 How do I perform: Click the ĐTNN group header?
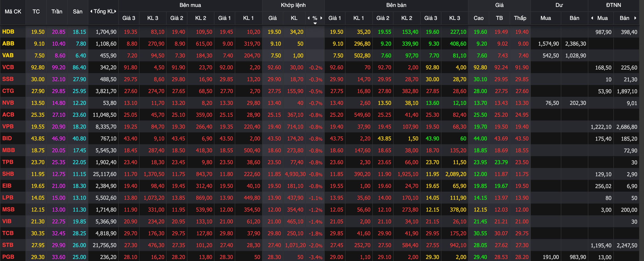613,5
